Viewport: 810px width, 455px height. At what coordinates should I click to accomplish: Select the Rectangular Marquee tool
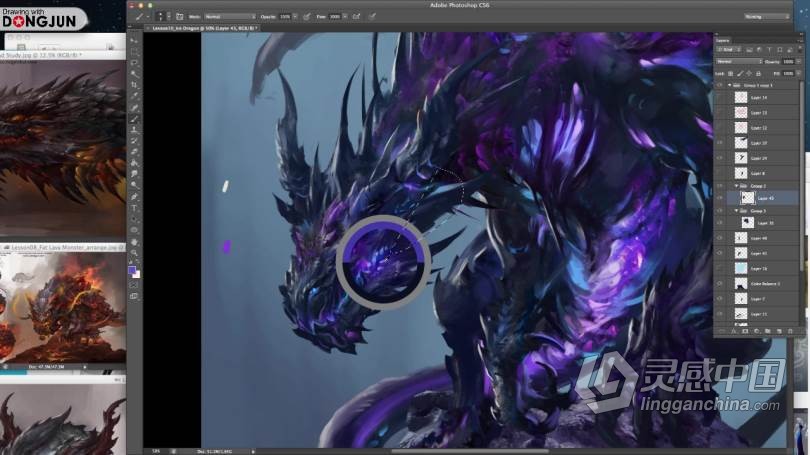(x=134, y=52)
